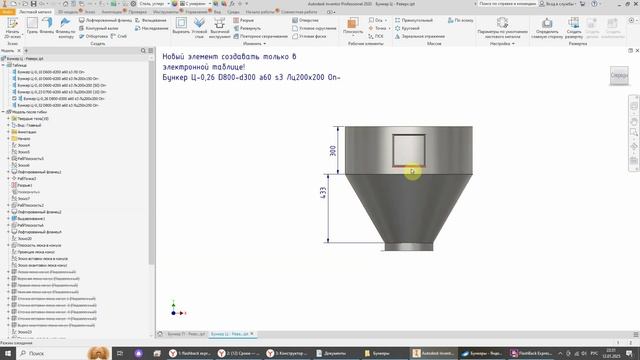The height and width of the screenshot is (360, 640).
Task: Expand Лофтированный фланец1 node
Action: 9,172
